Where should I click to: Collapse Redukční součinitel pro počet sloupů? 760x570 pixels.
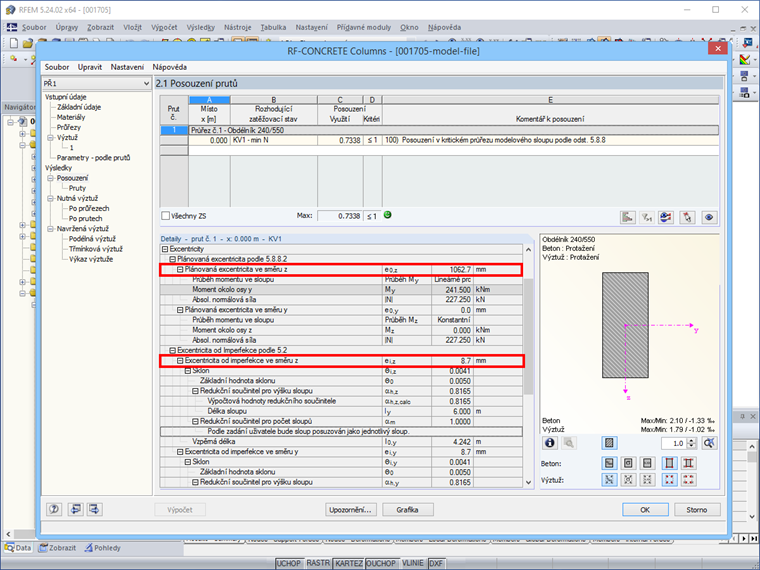click(x=195, y=422)
